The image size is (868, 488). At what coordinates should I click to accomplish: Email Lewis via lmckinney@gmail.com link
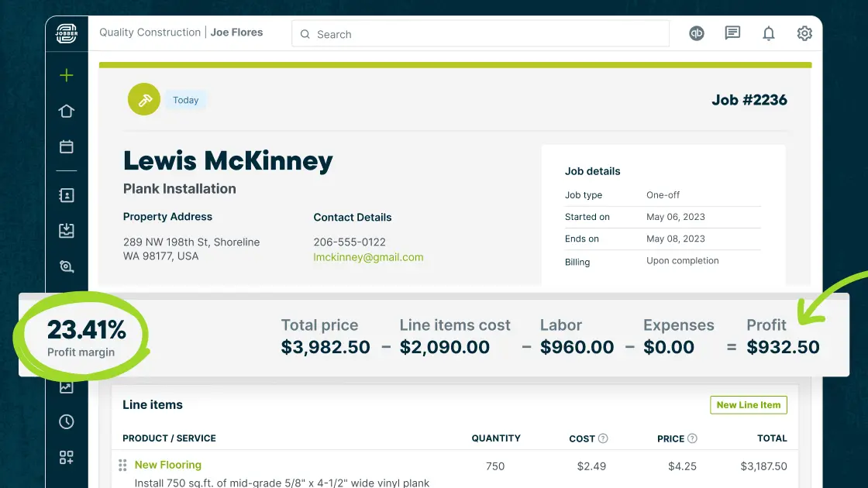pos(369,258)
